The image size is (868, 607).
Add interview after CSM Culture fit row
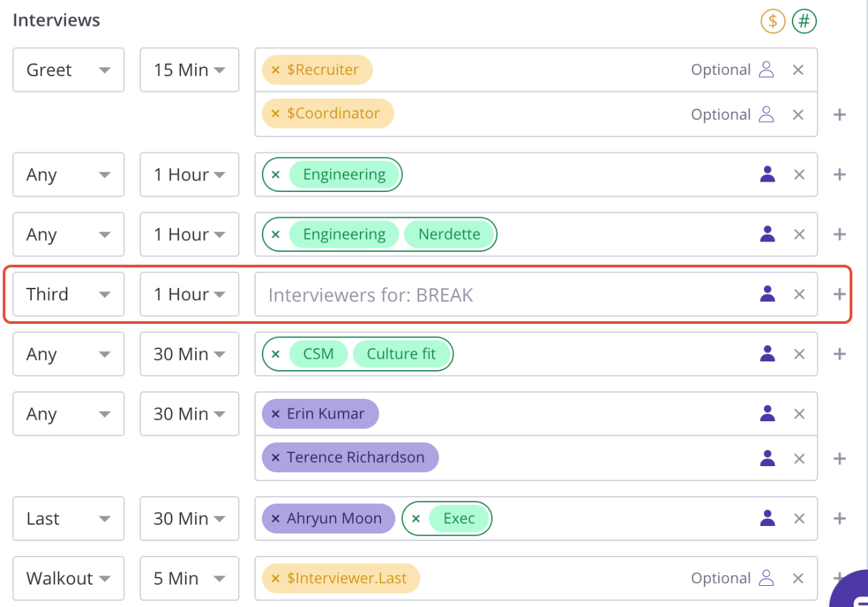tap(839, 354)
